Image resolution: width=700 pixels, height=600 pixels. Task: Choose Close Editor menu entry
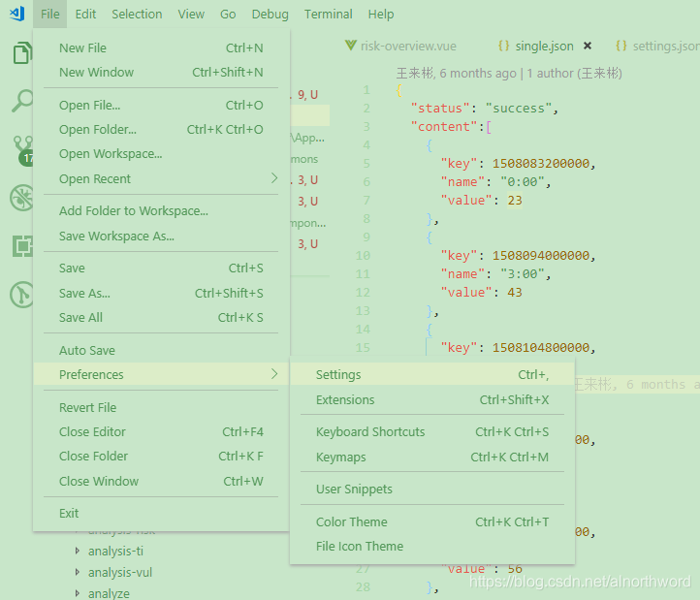tap(161, 431)
